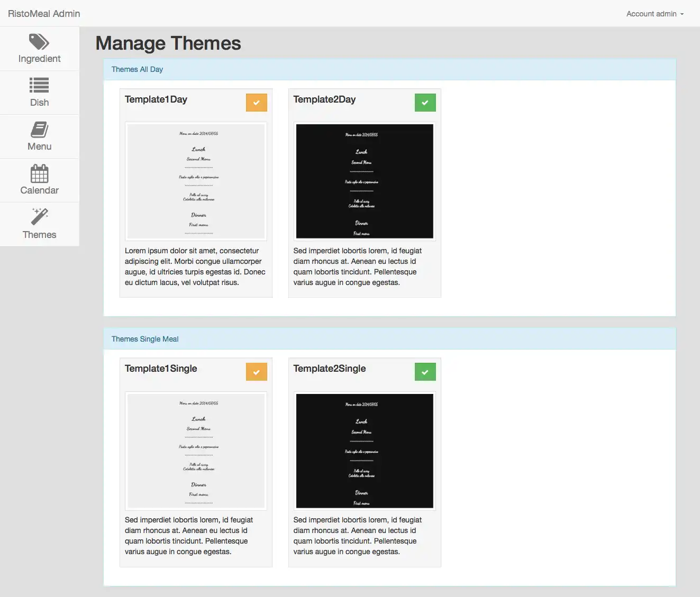Image resolution: width=700 pixels, height=597 pixels.
Task: Click the Ingredient tags icon
Action: 39,41
